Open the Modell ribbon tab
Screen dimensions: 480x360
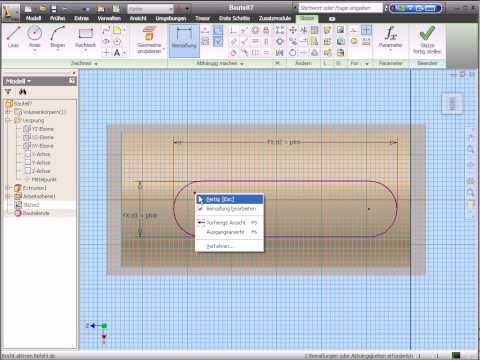pos(33,18)
